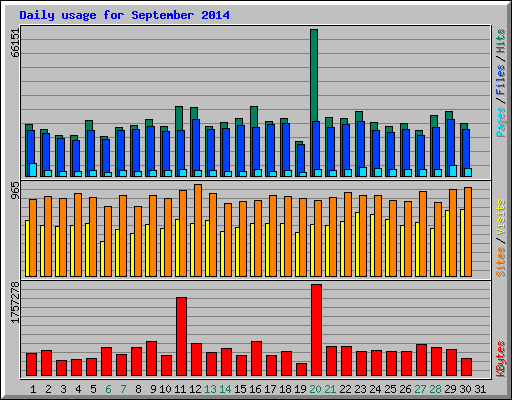This screenshot has height=400, width=512.
Task: Click the red KBytes bar for day 11
Action: [x=181, y=336]
